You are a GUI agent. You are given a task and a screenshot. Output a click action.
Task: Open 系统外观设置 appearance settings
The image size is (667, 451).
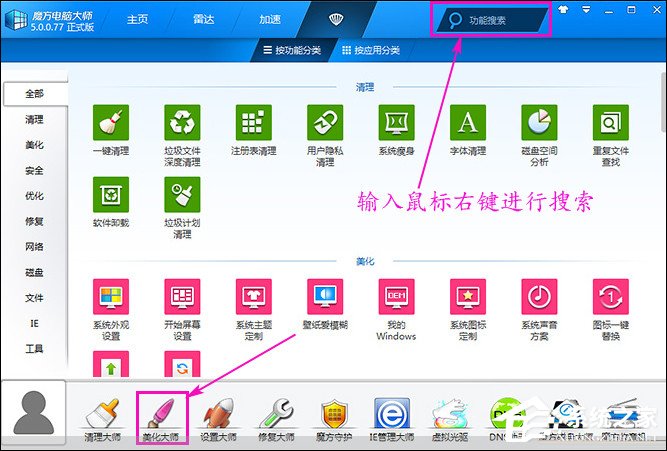tap(111, 297)
